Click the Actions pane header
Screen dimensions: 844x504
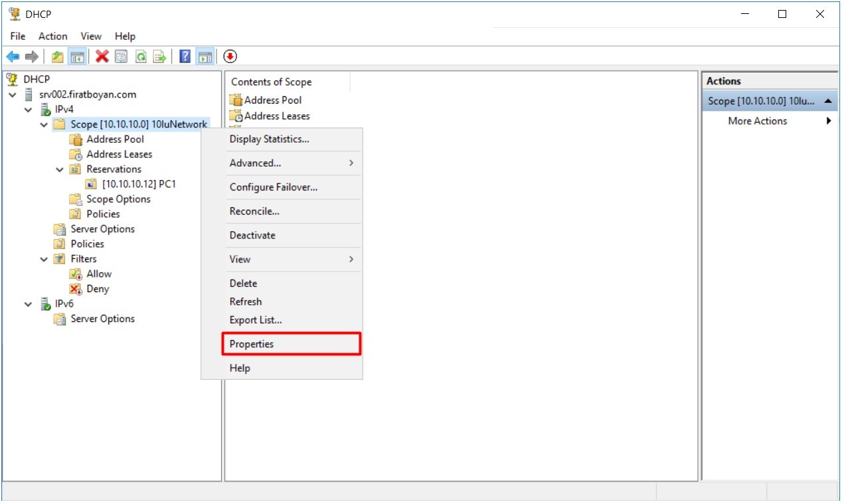pyautogui.click(x=770, y=81)
